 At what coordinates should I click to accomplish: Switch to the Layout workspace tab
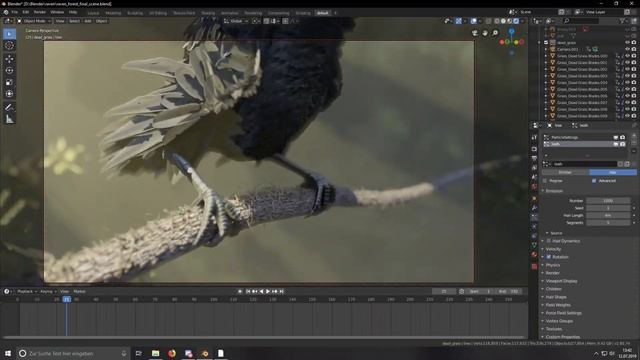pos(93,13)
